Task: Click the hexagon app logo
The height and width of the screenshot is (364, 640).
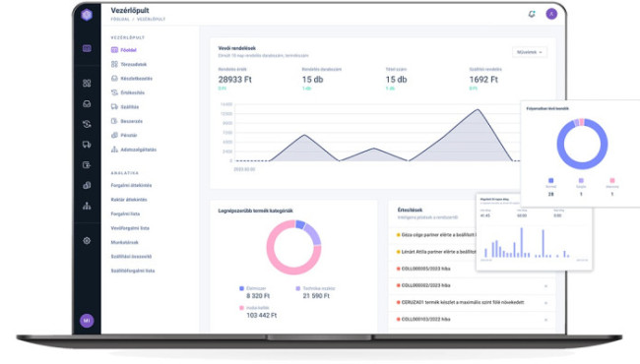Action: coord(87,15)
